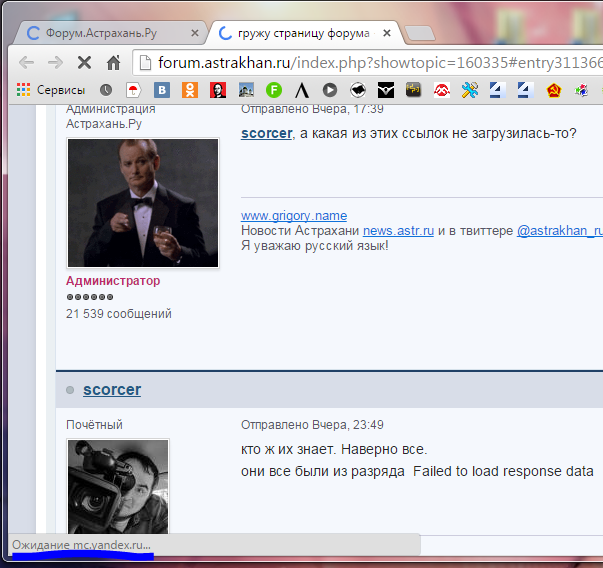Open the gray play button bookmark
Screen dimensions: 603x568
[330, 90]
